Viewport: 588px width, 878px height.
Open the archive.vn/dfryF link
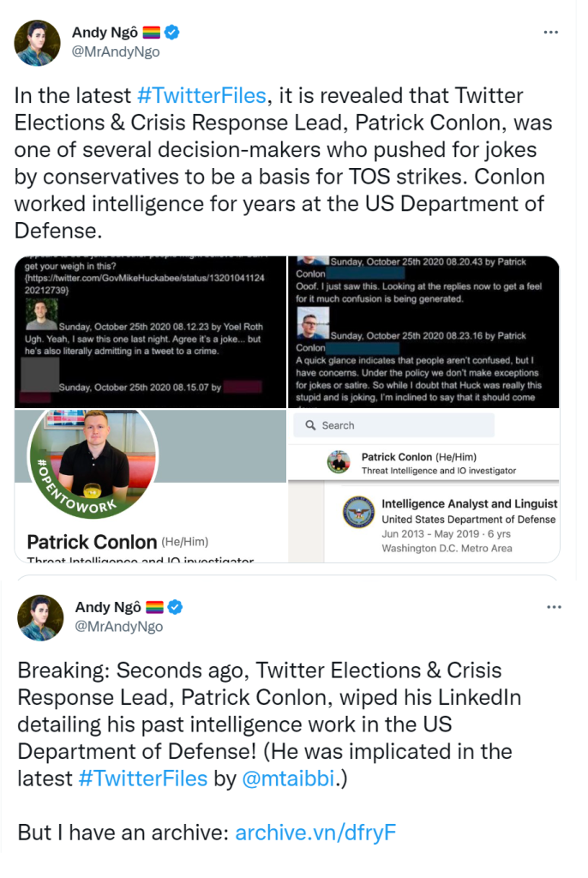click(315, 833)
